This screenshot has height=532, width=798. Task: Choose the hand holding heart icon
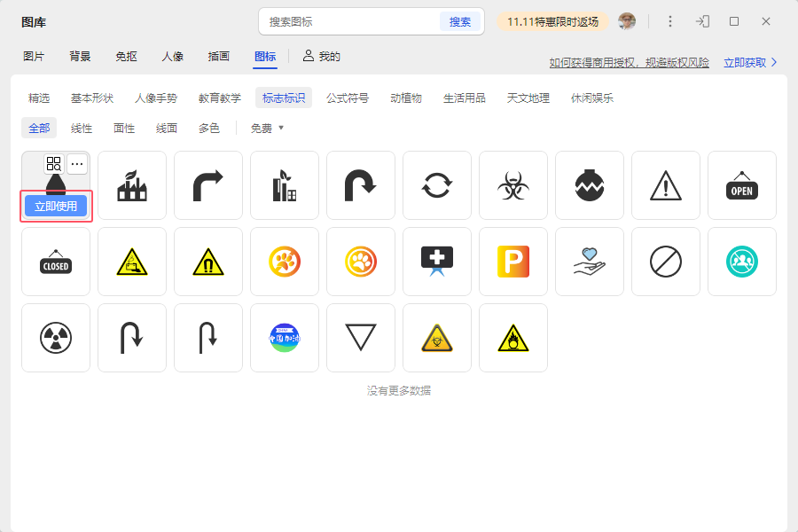(x=590, y=262)
